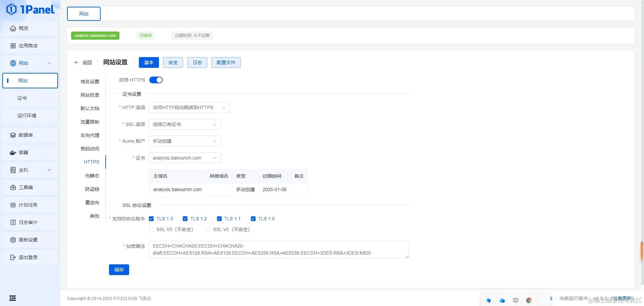Click the 检查更新 link
644x306 pixels.
pyautogui.click(x=623, y=298)
